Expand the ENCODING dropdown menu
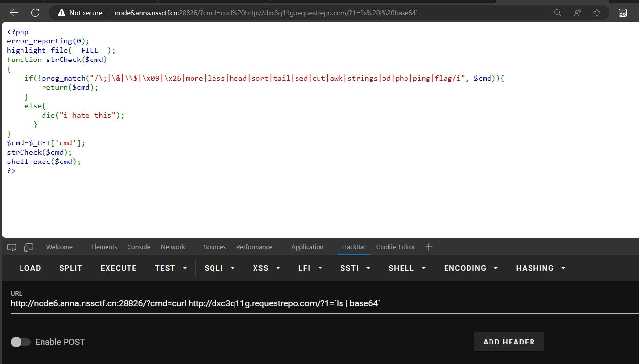Image resolution: width=639 pixels, height=364 pixels. (471, 268)
